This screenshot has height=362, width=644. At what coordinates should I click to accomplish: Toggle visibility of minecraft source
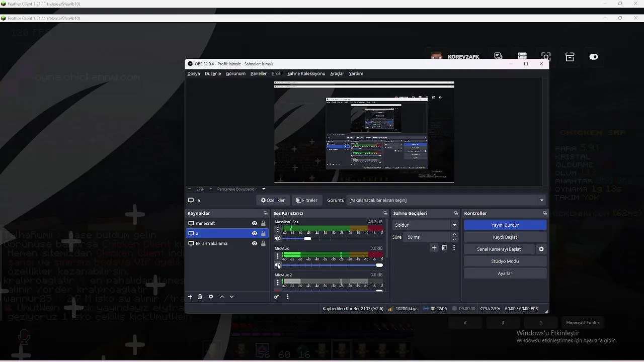point(255,223)
